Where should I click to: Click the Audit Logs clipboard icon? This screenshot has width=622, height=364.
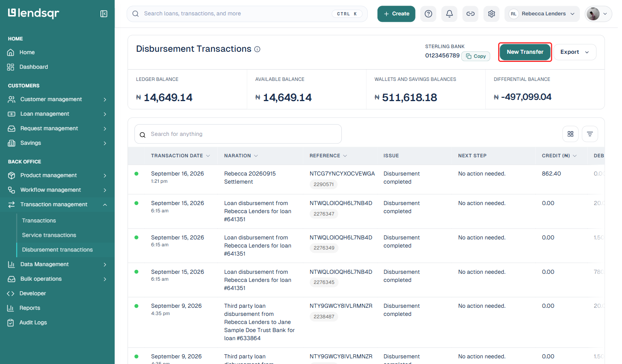point(11,323)
